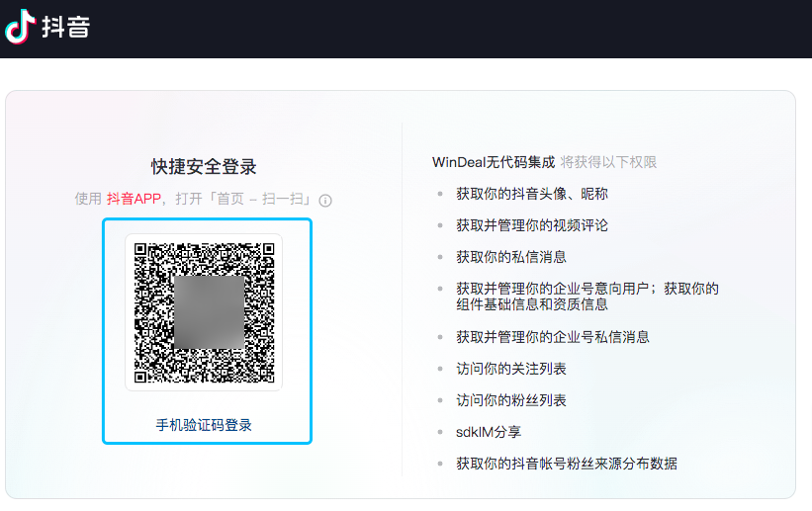The image size is (812, 511).
Task: Select permission 获取你的抖音帐号粉丝来源分布数据
Action: click(x=567, y=464)
